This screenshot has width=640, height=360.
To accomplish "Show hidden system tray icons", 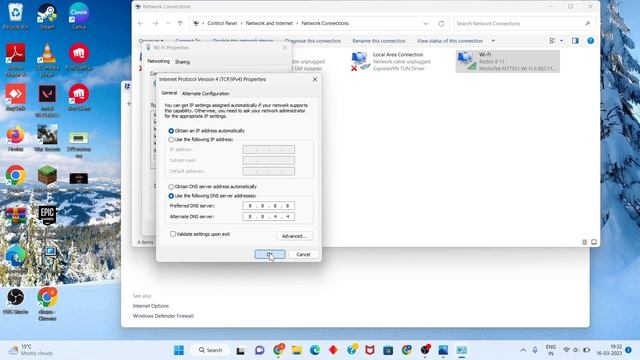I will pyautogui.click(x=523, y=350).
